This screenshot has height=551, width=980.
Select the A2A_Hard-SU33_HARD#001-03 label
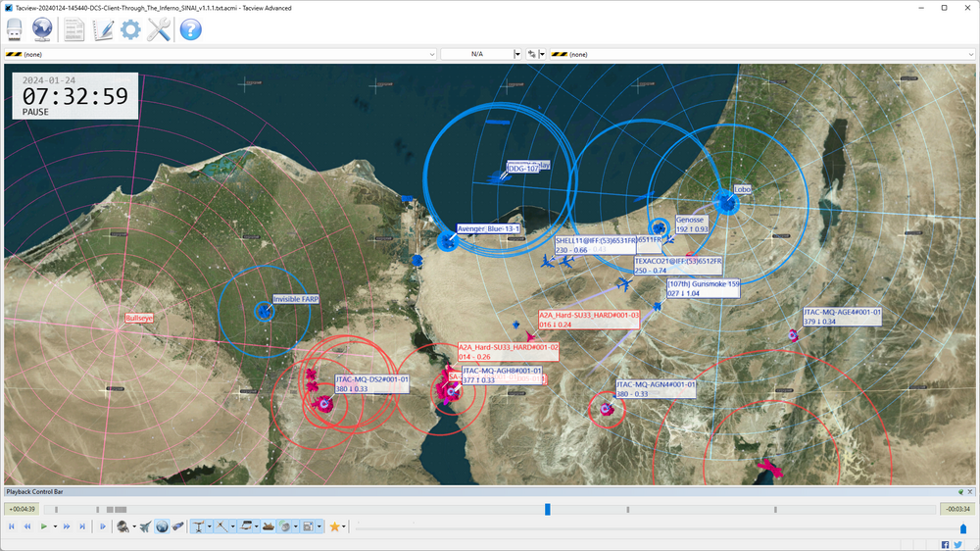(589, 320)
